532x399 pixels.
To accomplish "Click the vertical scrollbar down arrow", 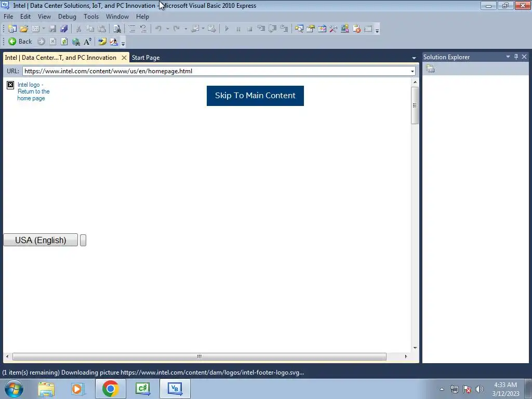I will pos(415,348).
